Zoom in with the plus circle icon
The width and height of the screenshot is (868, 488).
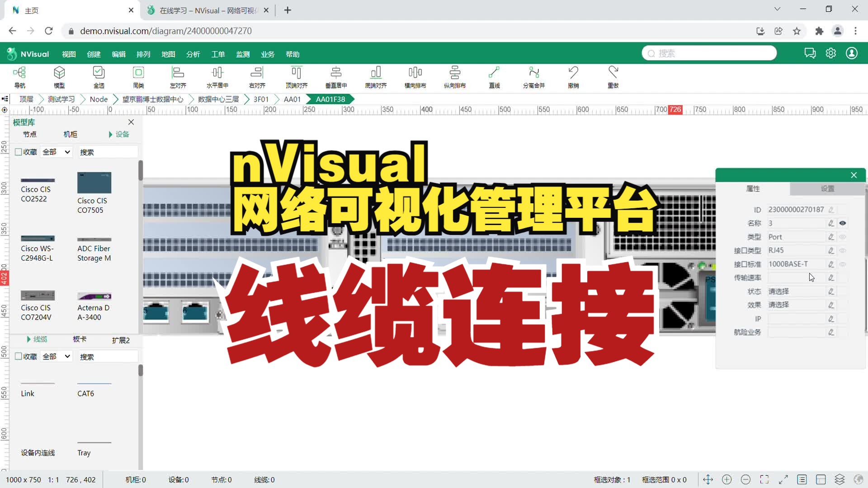point(727,479)
